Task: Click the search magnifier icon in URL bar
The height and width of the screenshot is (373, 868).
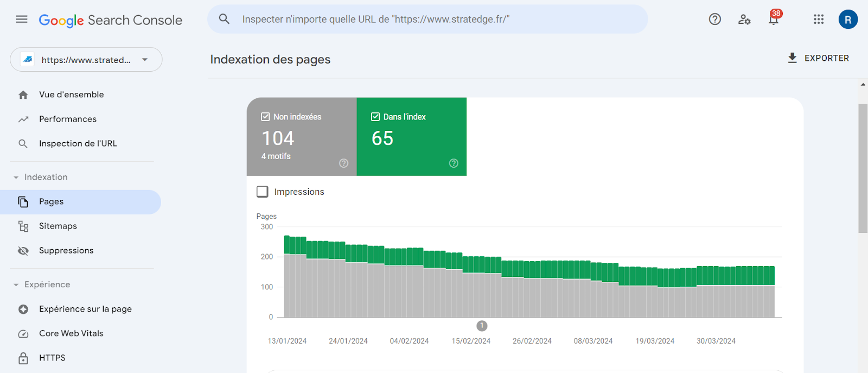Action: coord(224,19)
